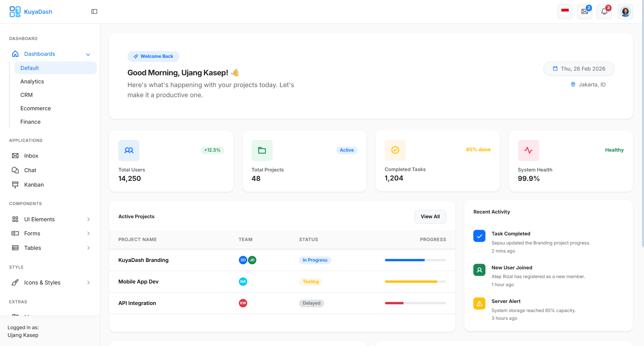Click the Dashboards home icon
The height and width of the screenshot is (346, 644).
coord(15,54)
